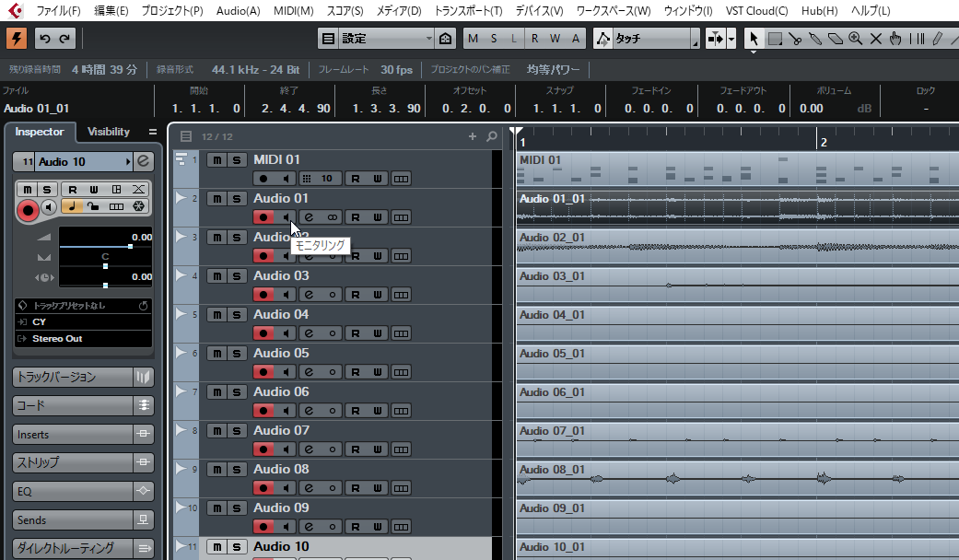Toggle the orange lightning bolt button
The height and width of the screenshot is (560, 959).
(17, 39)
